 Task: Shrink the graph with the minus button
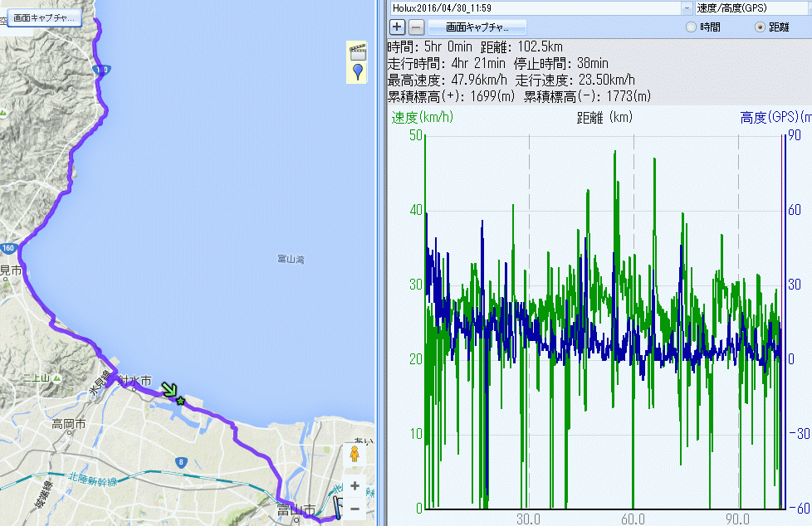[417, 27]
